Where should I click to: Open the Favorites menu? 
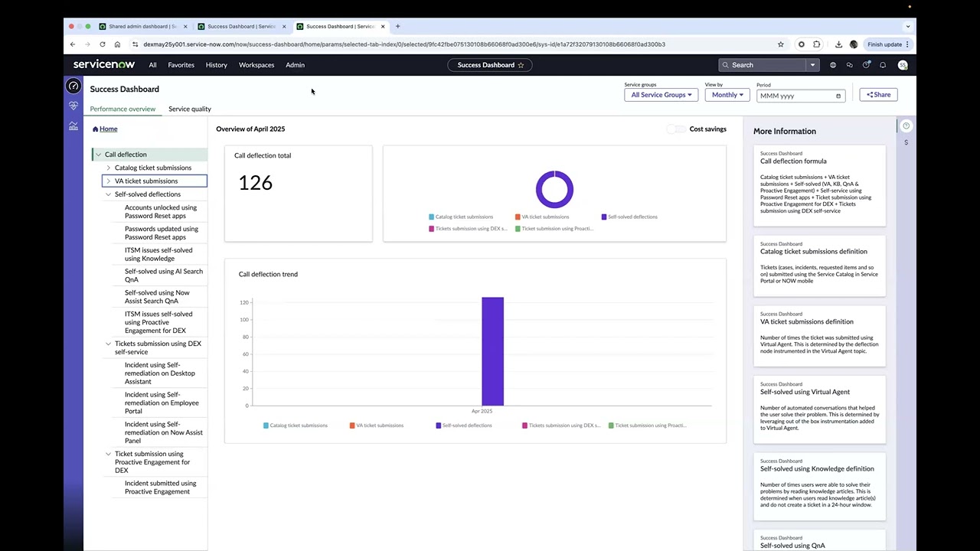(x=181, y=65)
